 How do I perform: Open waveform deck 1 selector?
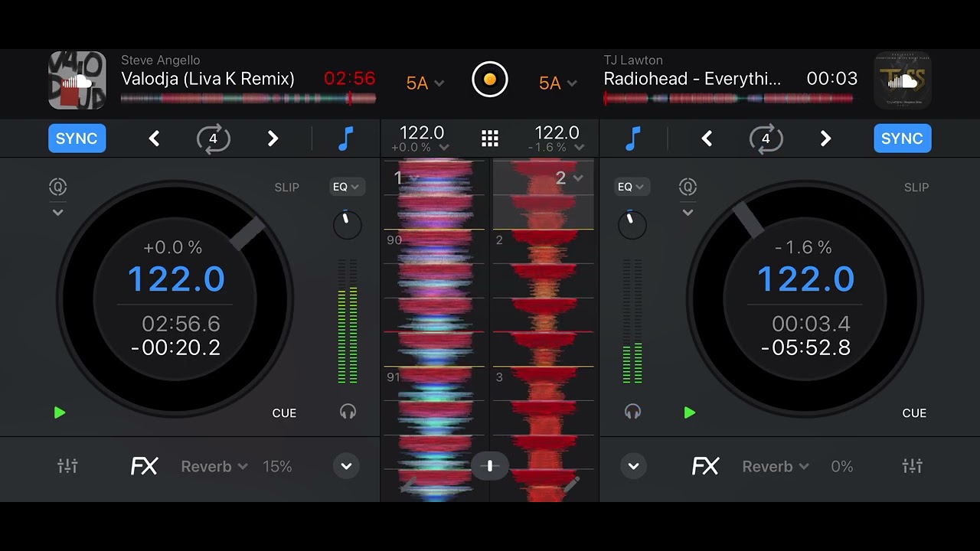pyautogui.click(x=405, y=178)
